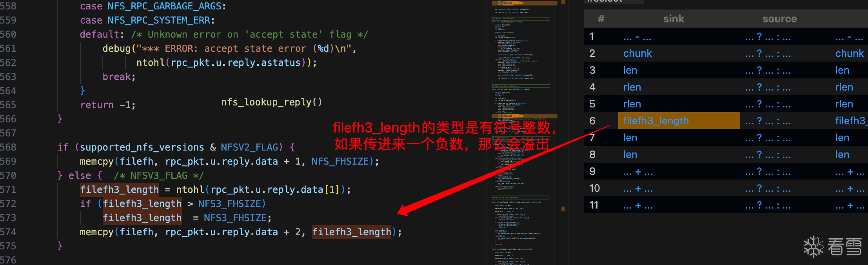
Task: Click the chunk link in row 2's last column
Action: (x=849, y=53)
